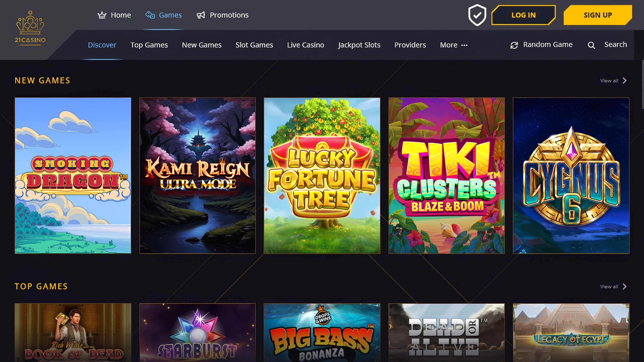Select the Providers tab

[410, 45]
